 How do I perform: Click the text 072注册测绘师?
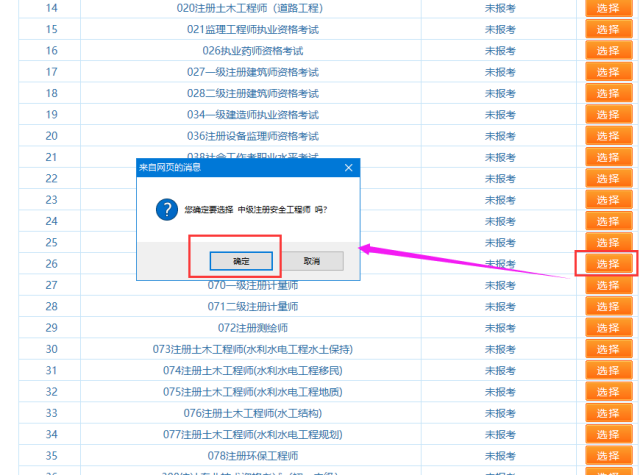[x=253, y=328]
